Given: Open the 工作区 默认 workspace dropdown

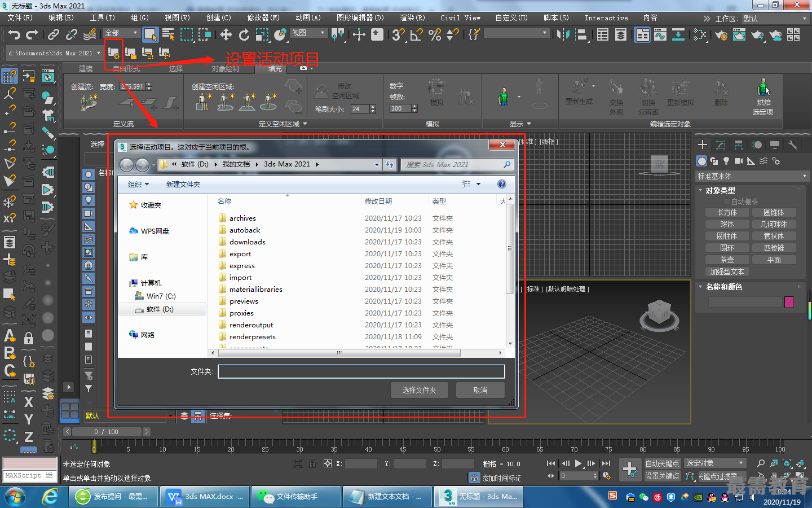Looking at the screenshot, I should point(775,19).
